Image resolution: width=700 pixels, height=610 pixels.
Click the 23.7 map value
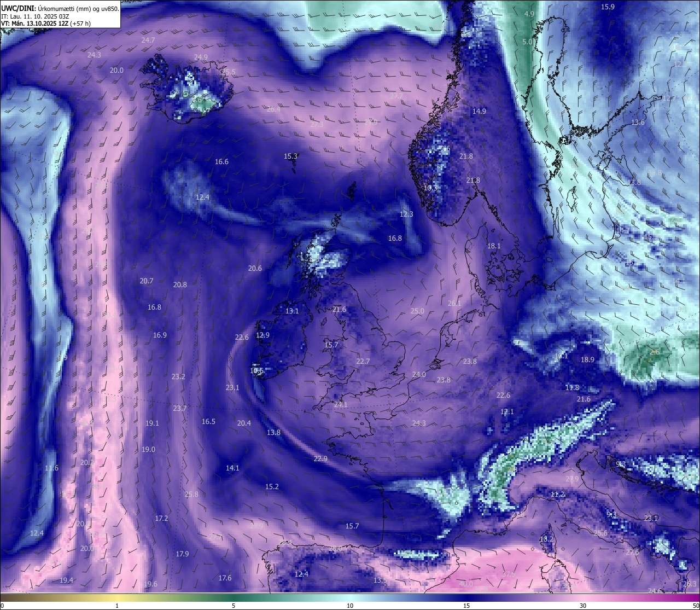coord(180,409)
